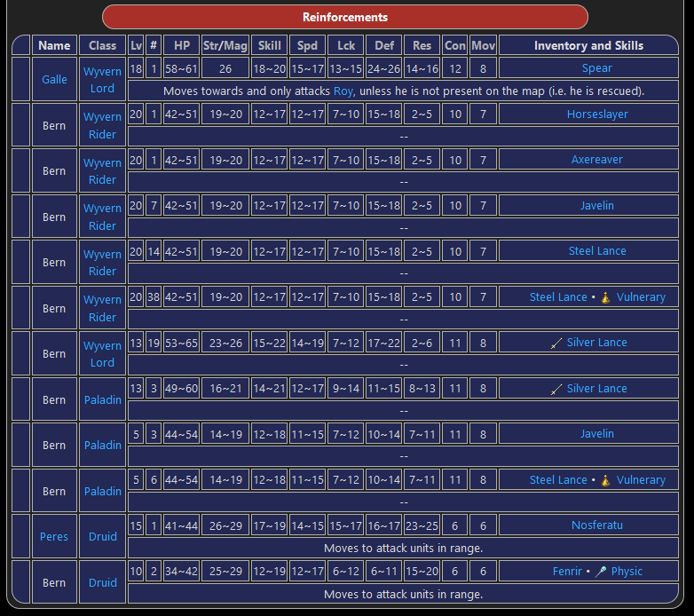Open the Javelin link in the #7 Wyvern Rider row
This screenshot has width=694, height=616.
596,206
